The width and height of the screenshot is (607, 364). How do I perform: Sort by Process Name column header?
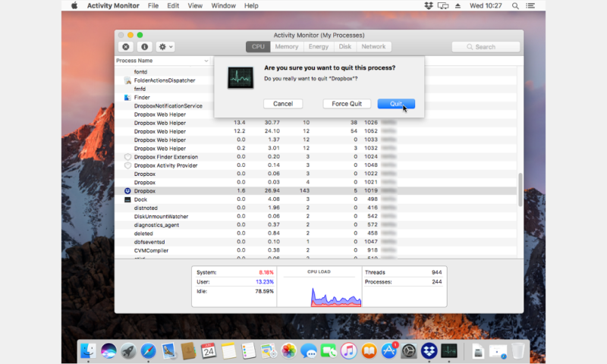click(x=162, y=61)
